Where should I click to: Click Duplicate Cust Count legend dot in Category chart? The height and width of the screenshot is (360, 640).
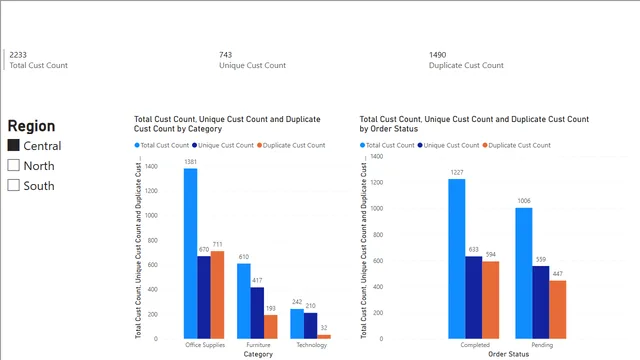(260, 145)
